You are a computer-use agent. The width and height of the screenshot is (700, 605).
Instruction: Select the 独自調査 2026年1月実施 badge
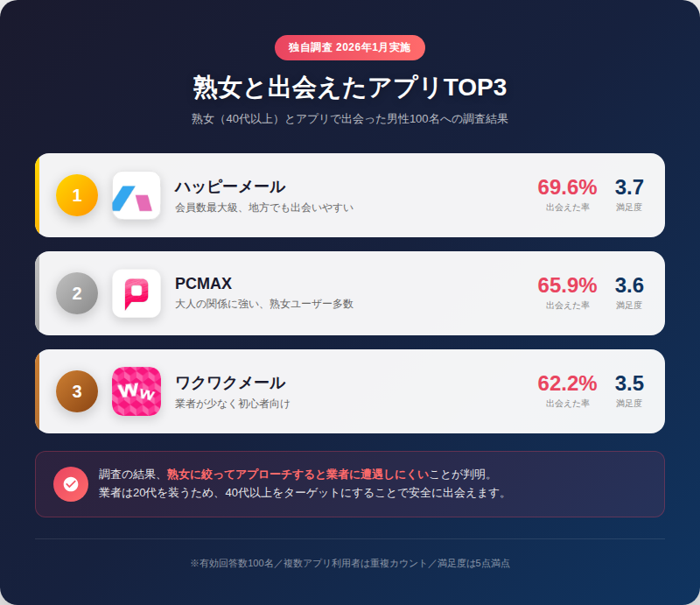coord(350,47)
